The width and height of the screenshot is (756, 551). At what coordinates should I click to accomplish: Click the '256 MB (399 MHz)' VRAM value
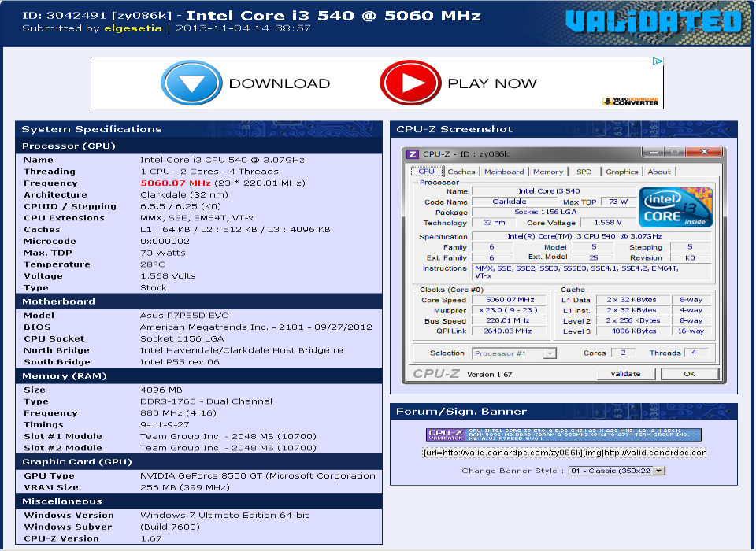point(184,487)
